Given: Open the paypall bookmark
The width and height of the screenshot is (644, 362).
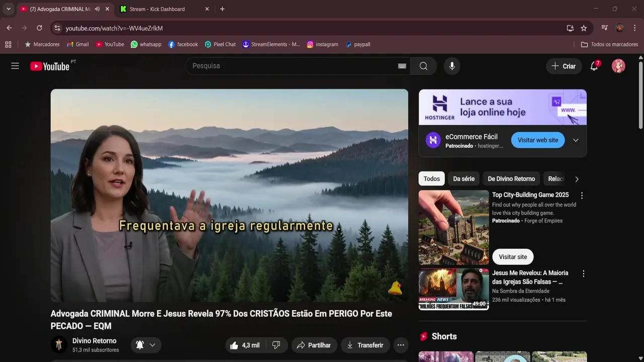Looking at the screenshot, I should click(358, 44).
